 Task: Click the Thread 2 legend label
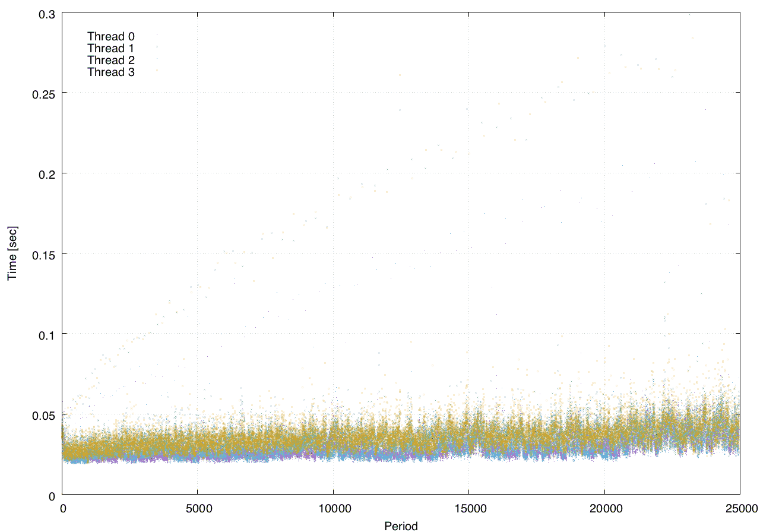click(111, 61)
